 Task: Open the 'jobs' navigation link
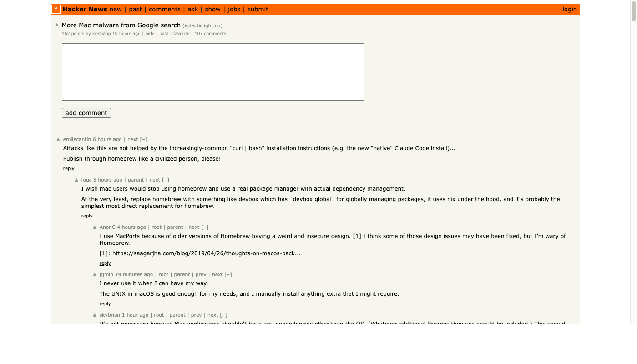(234, 9)
